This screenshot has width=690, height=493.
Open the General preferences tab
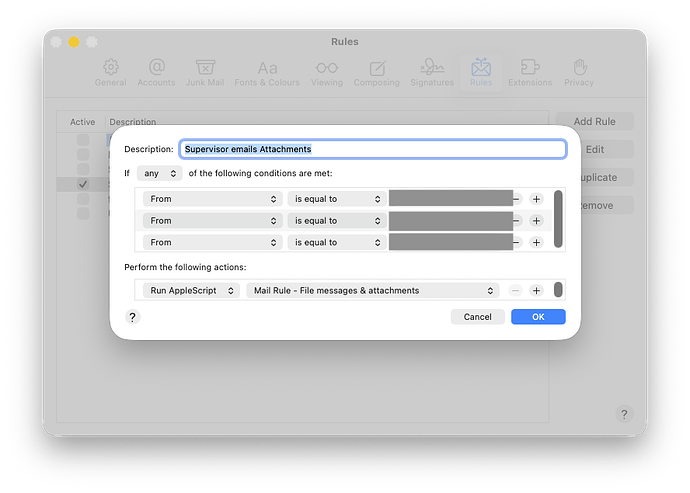(111, 73)
